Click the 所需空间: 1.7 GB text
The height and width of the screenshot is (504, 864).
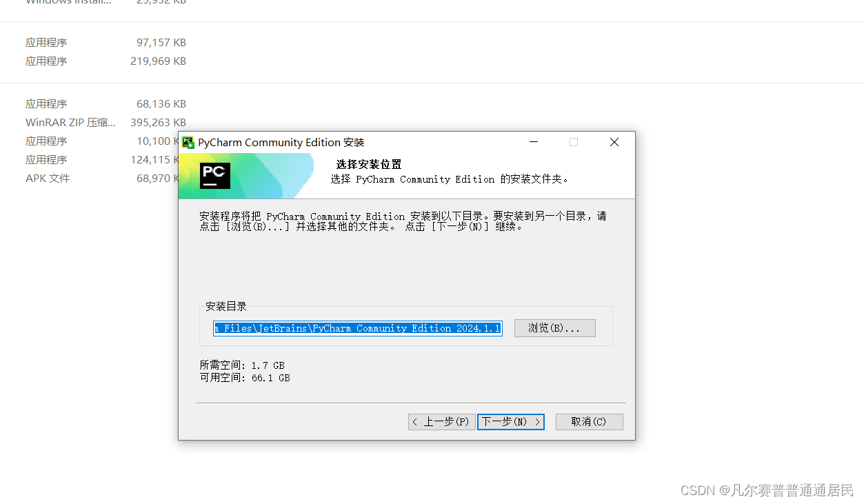[x=242, y=365]
